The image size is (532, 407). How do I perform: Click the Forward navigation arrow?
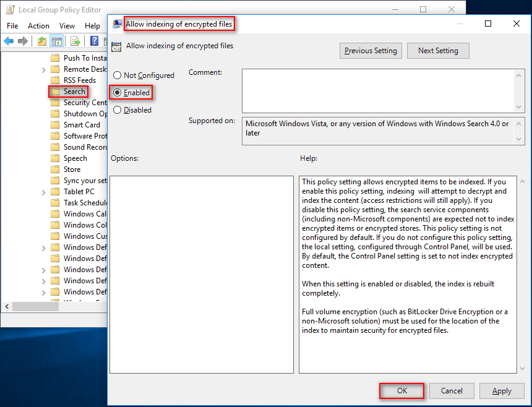(23, 41)
